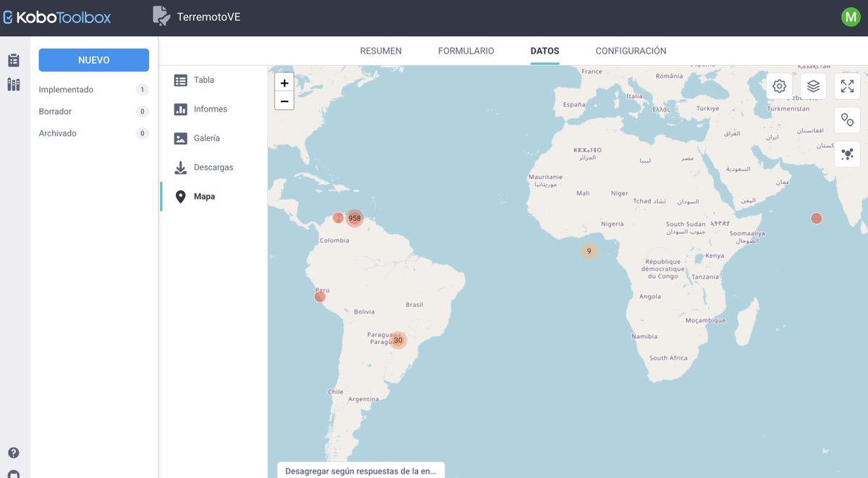Image resolution: width=868 pixels, height=478 pixels.
Task: Click the Implementado count badge 1
Action: pyautogui.click(x=143, y=90)
